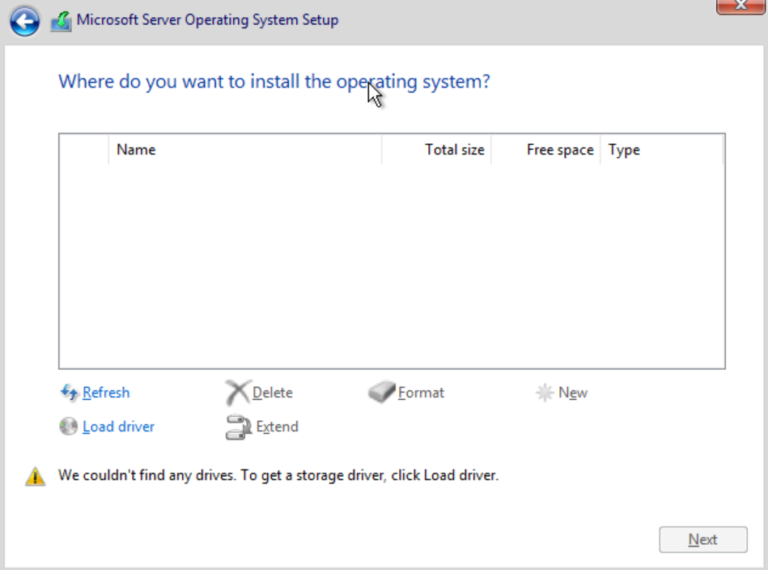
Task: Sort by the Type column header
Action: [662, 149]
